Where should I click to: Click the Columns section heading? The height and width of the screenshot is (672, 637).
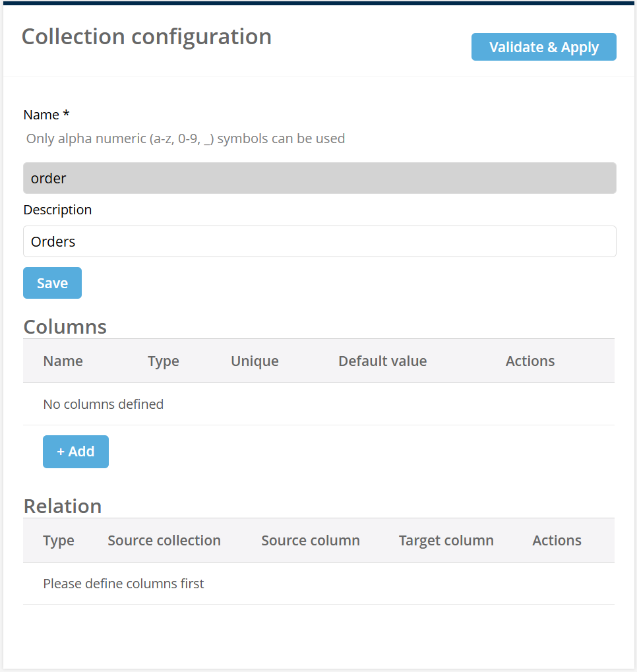(65, 326)
